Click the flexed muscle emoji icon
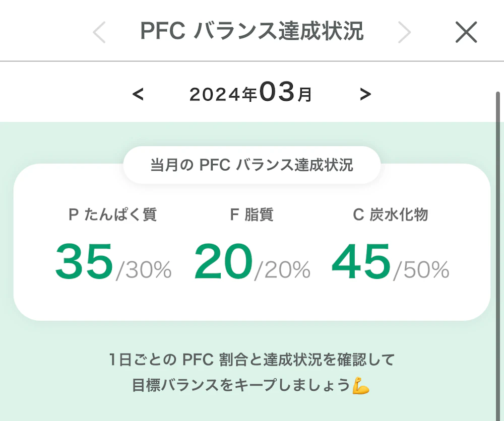This screenshot has width=504, height=421. click(361, 386)
